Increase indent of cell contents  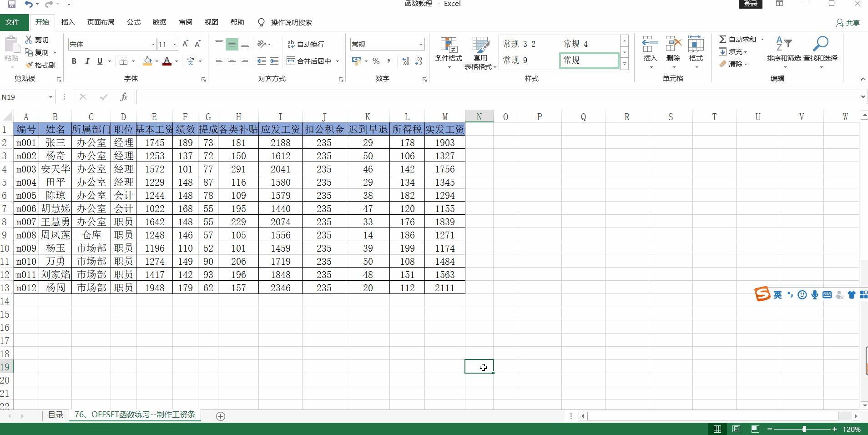pos(274,61)
